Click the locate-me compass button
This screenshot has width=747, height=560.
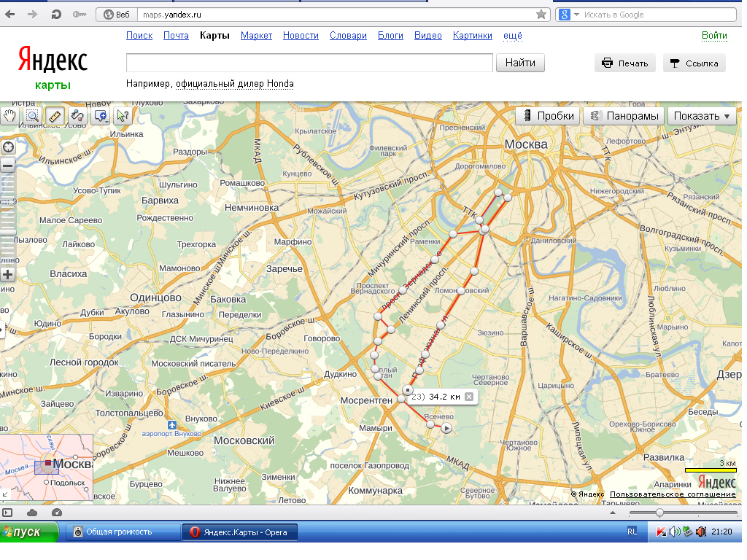point(9,147)
